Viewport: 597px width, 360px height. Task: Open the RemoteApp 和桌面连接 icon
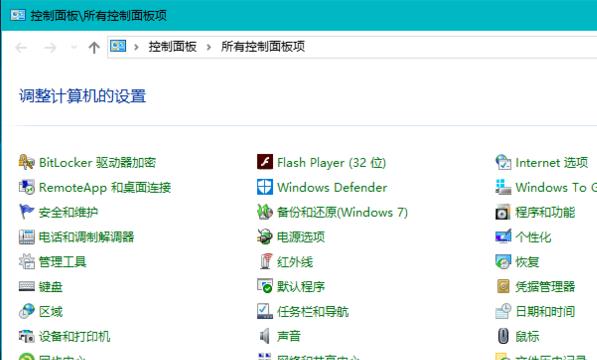click(26, 187)
